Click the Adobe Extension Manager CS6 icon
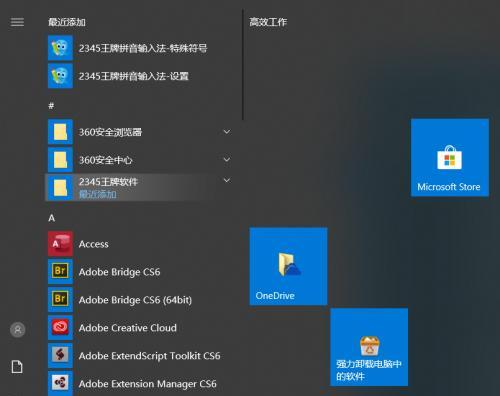Screen dimensions: 500x396 click(x=60, y=383)
